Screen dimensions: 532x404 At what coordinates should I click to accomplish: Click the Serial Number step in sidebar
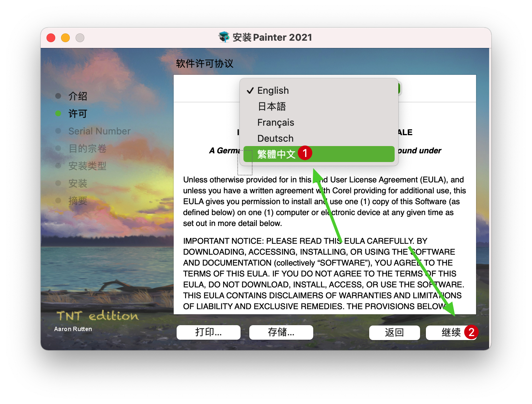click(99, 131)
